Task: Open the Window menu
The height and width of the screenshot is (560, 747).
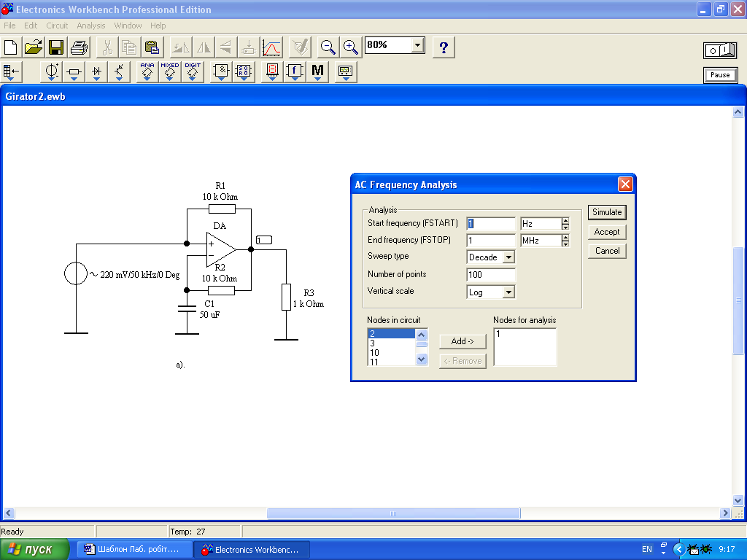Action: pos(128,26)
